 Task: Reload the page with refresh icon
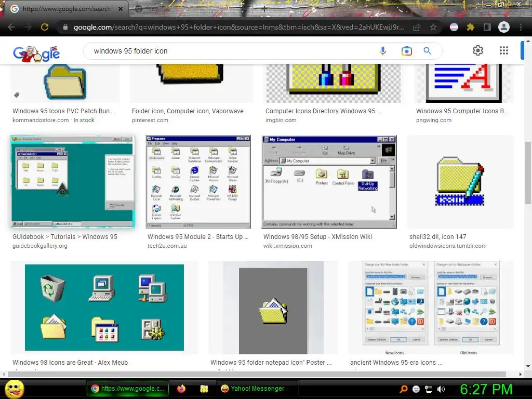pos(45,27)
